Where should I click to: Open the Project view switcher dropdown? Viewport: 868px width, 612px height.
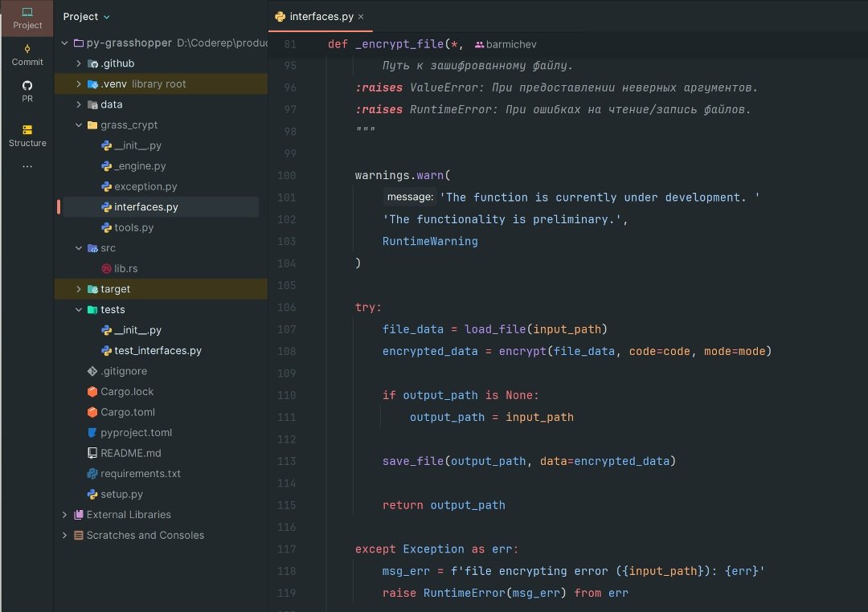click(x=87, y=16)
